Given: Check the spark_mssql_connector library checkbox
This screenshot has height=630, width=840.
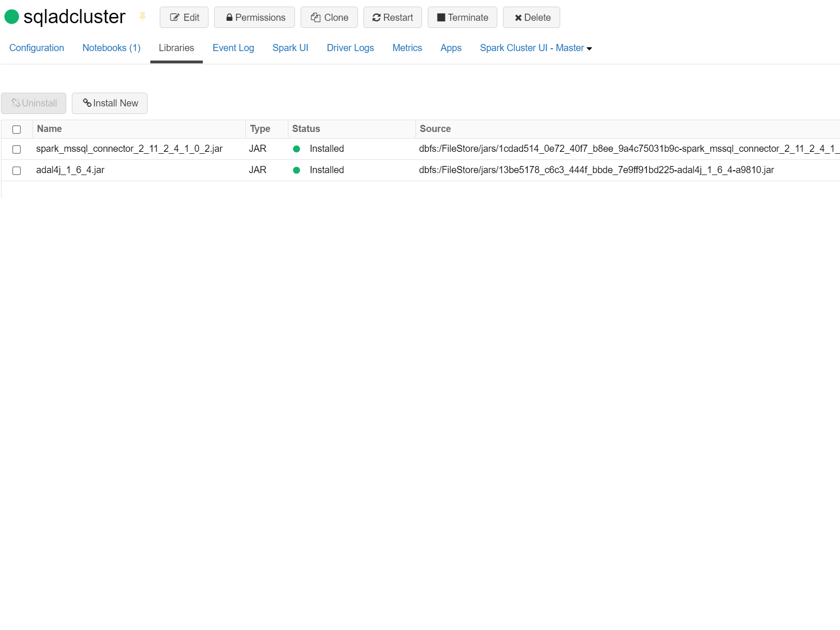Looking at the screenshot, I should [17, 149].
